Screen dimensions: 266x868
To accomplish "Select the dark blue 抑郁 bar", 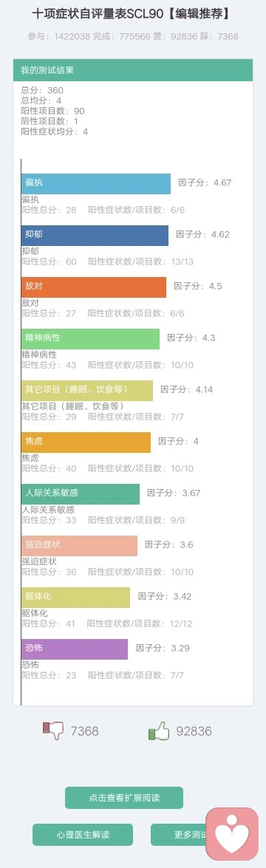I will 95,235.
